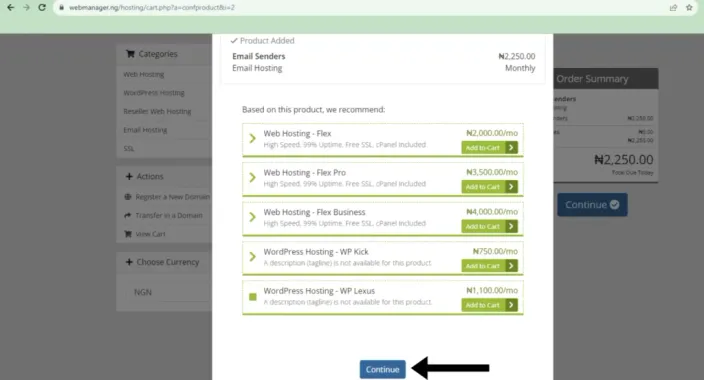
Task: Select Reseller Web Hosting category
Action: (x=157, y=111)
